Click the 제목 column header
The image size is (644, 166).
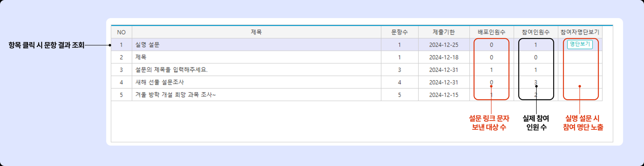(x=256, y=32)
